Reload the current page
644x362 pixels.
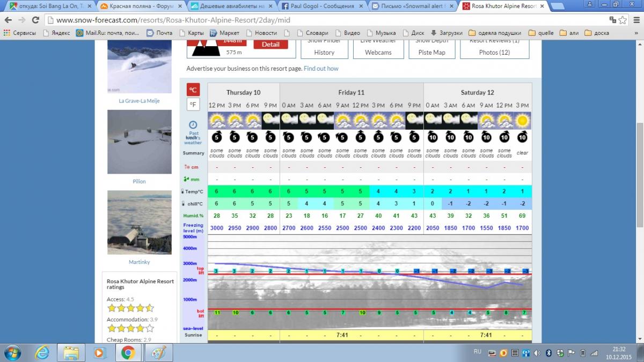coord(36,20)
